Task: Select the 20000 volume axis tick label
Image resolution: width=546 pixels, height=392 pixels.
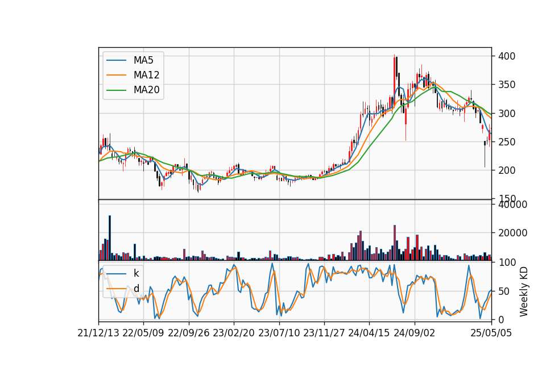Action: click(x=512, y=233)
